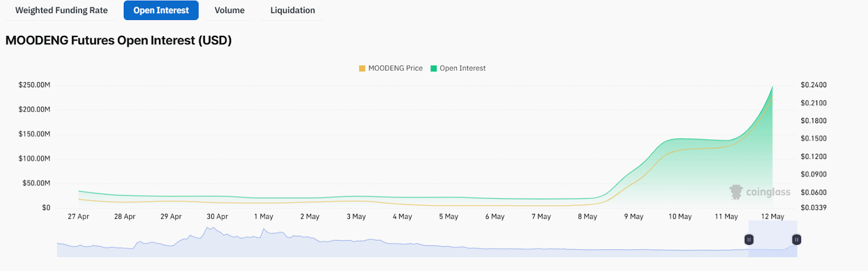Click the $250.00M axis label
The height and width of the screenshot is (271, 868).
pyautogui.click(x=34, y=85)
